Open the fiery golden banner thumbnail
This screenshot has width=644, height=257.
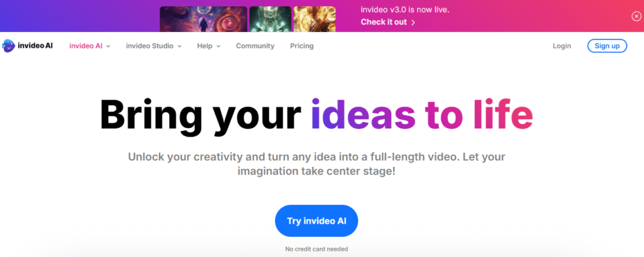click(x=314, y=19)
